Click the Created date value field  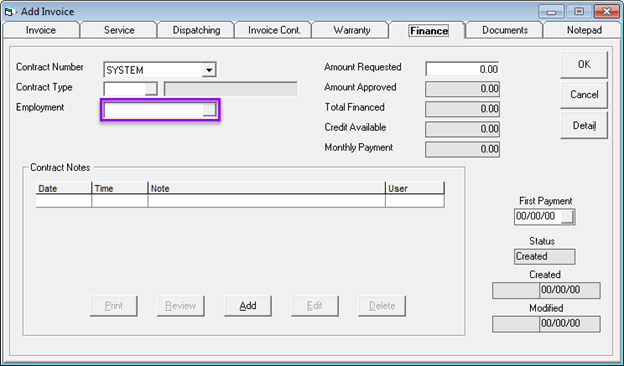tap(570, 290)
